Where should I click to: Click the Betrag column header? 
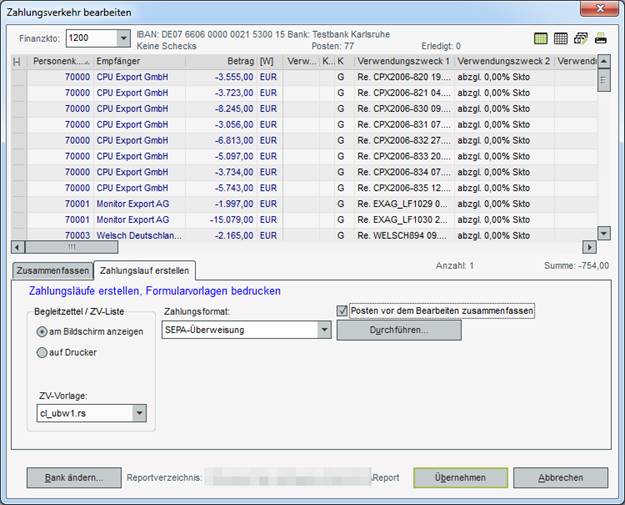[221, 61]
